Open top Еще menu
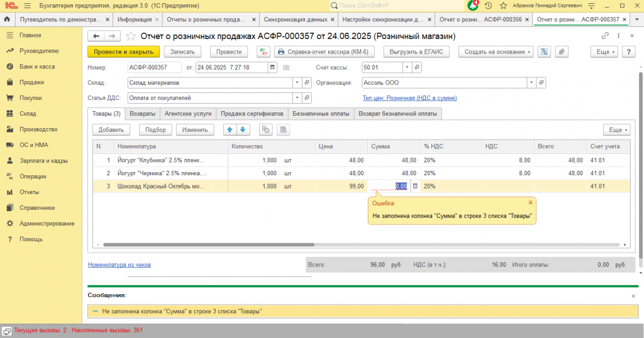 tap(604, 52)
